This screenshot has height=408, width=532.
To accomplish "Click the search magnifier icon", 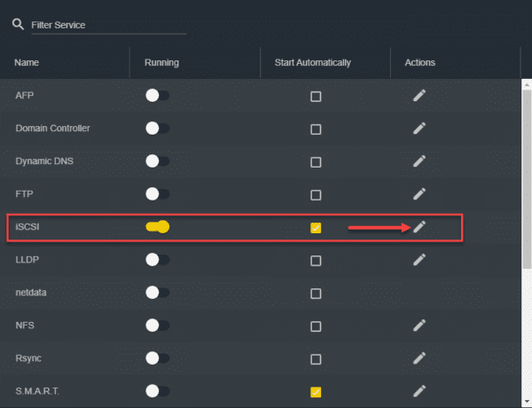I will click(x=18, y=25).
